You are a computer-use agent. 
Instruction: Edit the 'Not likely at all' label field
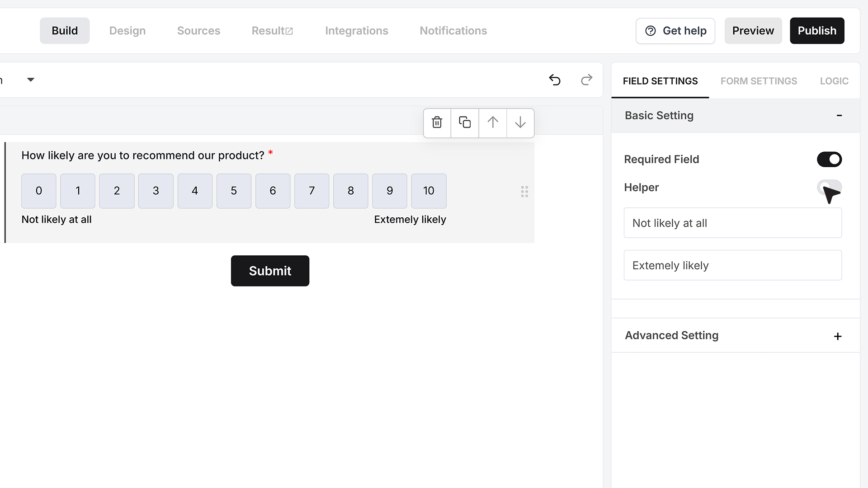733,223
